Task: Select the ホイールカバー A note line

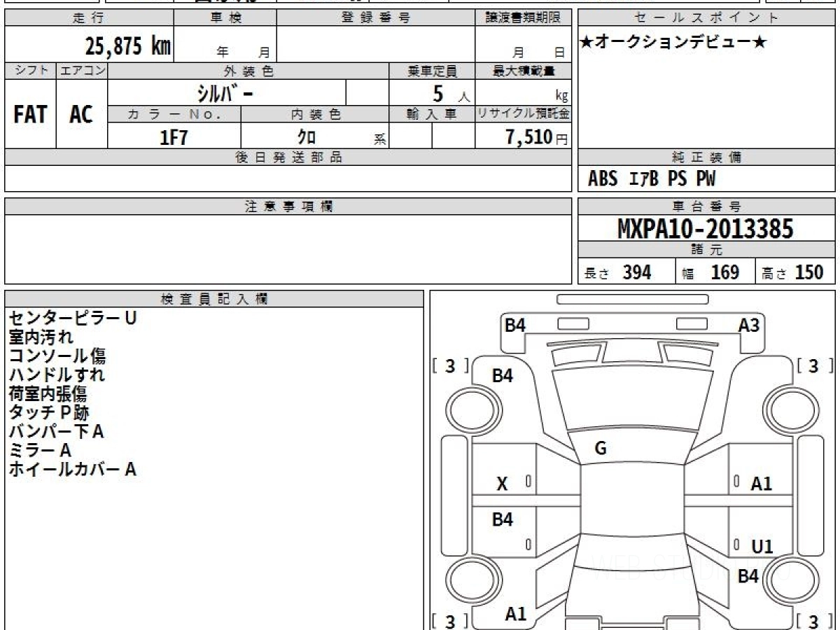Action: (x=72, y=470)
